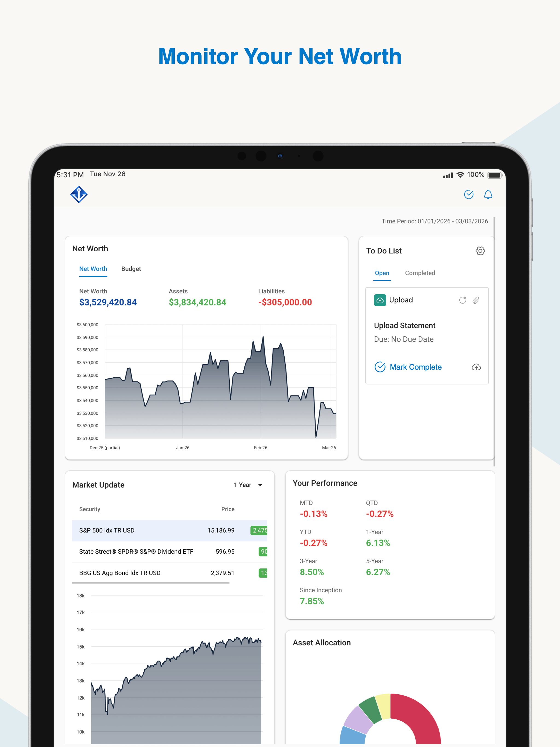Select the Open to-do tab
Screen dimensions: 560x747
pos(382,273)
